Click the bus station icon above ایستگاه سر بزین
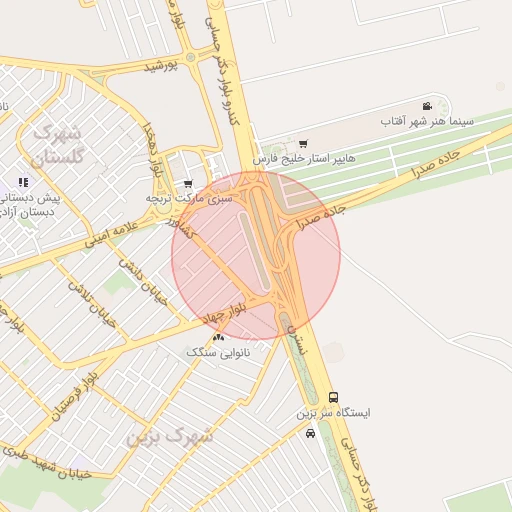Screen dimensions: 512x512 pos(333,397)
